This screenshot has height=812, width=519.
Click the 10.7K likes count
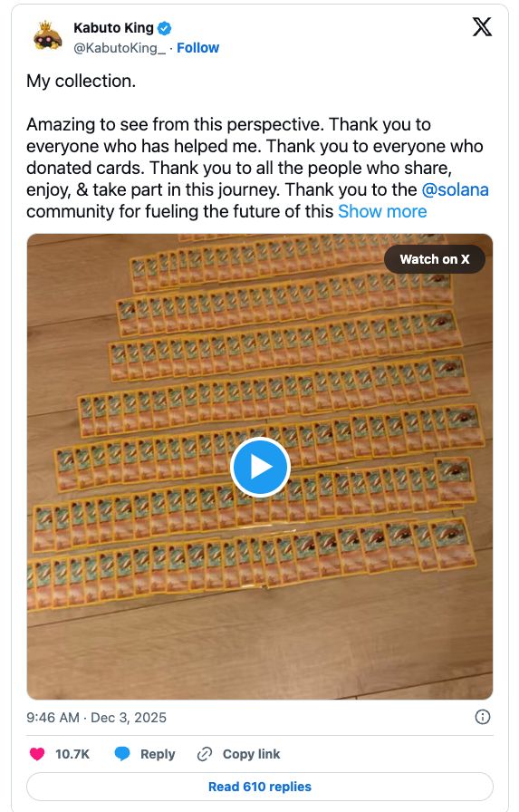(x=72, y=754)
